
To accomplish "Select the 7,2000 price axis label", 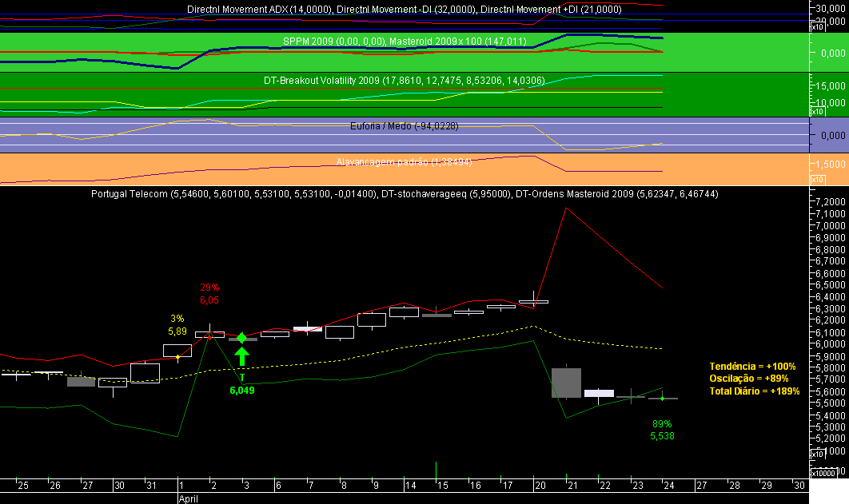I will pos(830,202).
